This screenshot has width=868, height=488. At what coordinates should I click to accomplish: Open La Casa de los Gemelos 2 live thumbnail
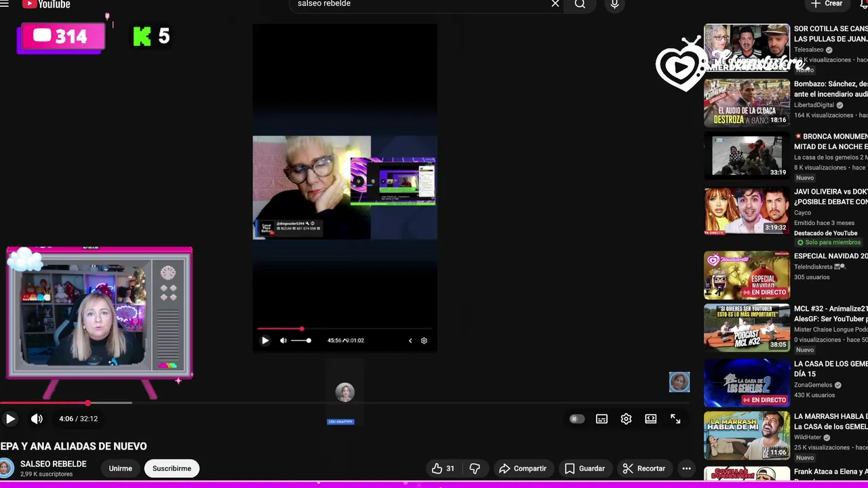pyautogui.click(x=747, y=382)
